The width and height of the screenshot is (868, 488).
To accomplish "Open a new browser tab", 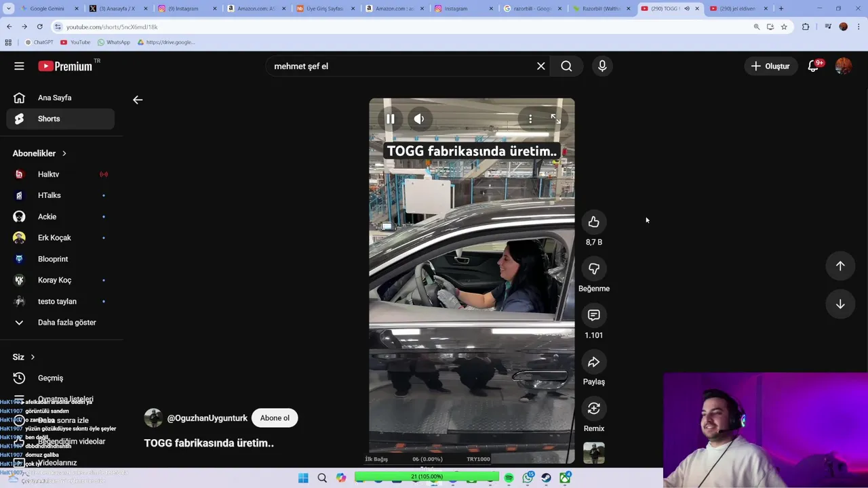I will (x=781, y=8).
